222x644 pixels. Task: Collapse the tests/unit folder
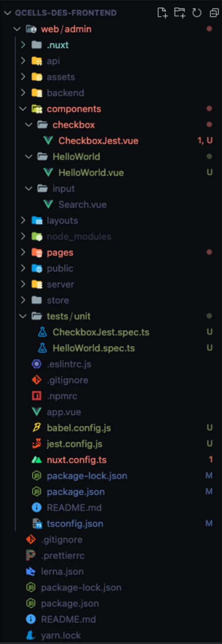[x=23, y=316]
